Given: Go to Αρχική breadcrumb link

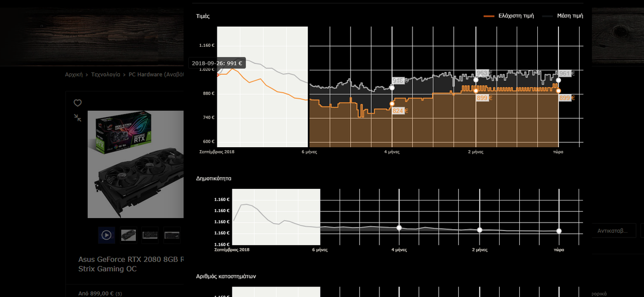Looking at the screenshot, I should coord(73,74).
